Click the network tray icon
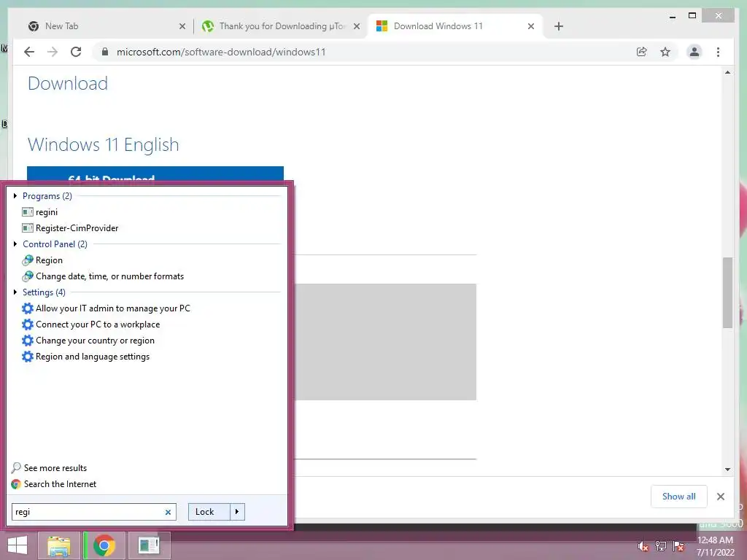This screenshot has width=747, height=560. 661,546
